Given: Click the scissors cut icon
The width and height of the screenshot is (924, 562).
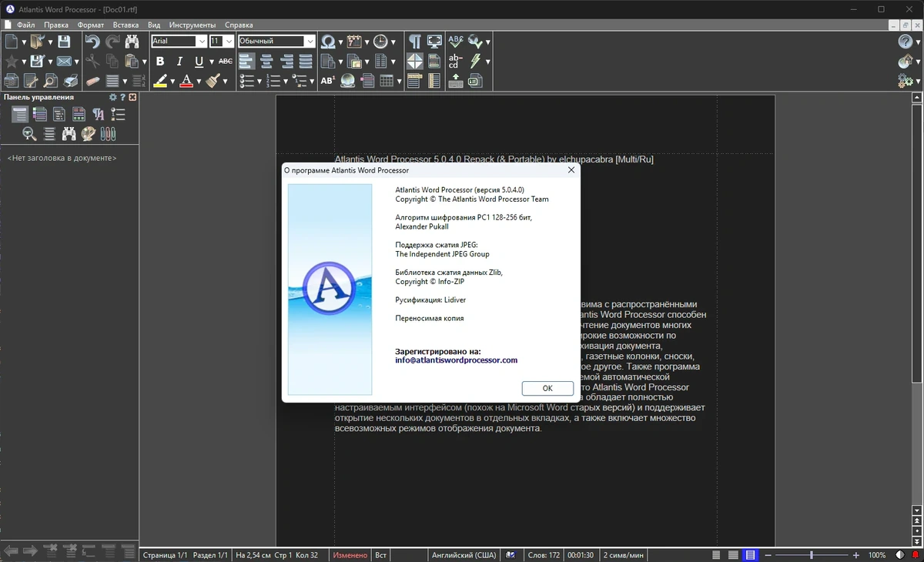Looking at the screenshot, I should pos(92,61).
